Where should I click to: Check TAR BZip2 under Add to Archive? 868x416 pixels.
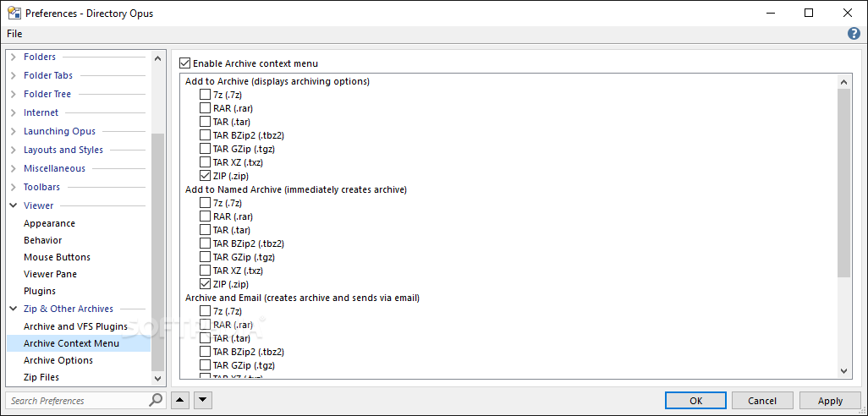[206, 135]
